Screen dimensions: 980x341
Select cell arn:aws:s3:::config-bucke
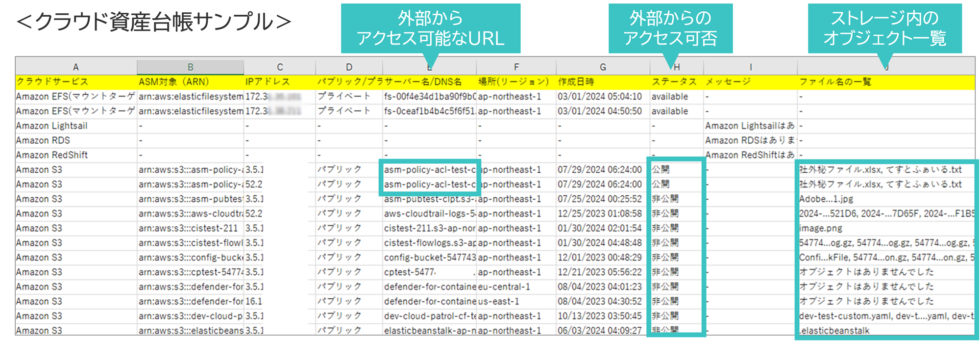point(191,258)
